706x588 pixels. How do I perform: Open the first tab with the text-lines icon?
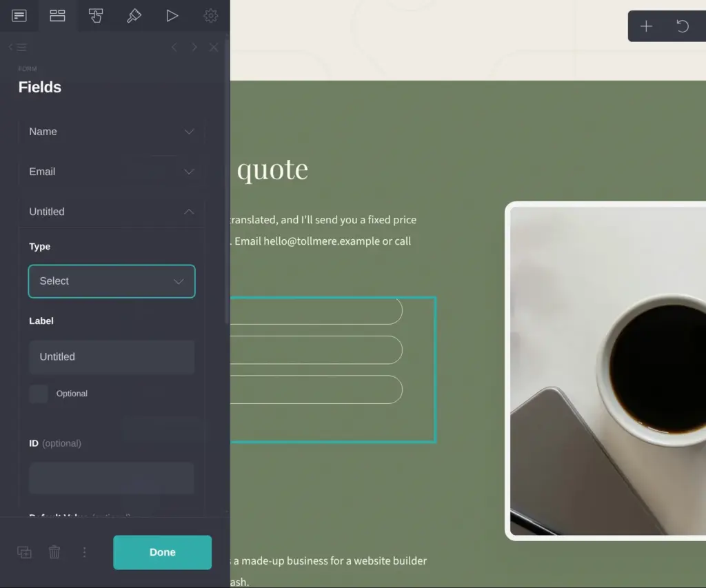click(x=19, y=16)
